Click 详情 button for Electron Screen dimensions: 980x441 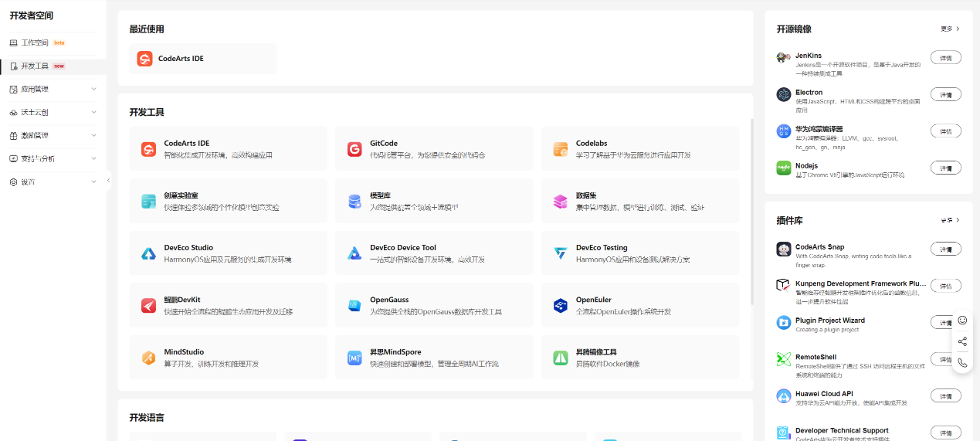(x=946, y=94)
